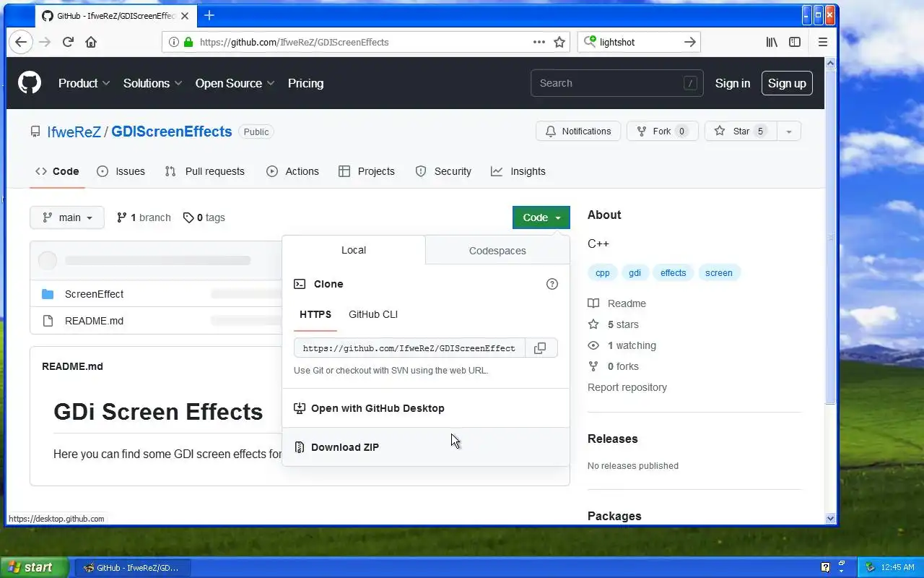Click the ScreenEffect folder icon
Viewport: 924px width, 578px height.
tap(48, 294)
